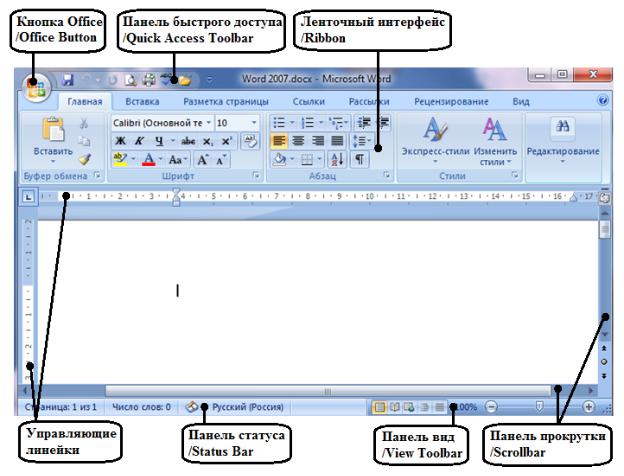Launch the Стили pane expander

pos(515,175)
